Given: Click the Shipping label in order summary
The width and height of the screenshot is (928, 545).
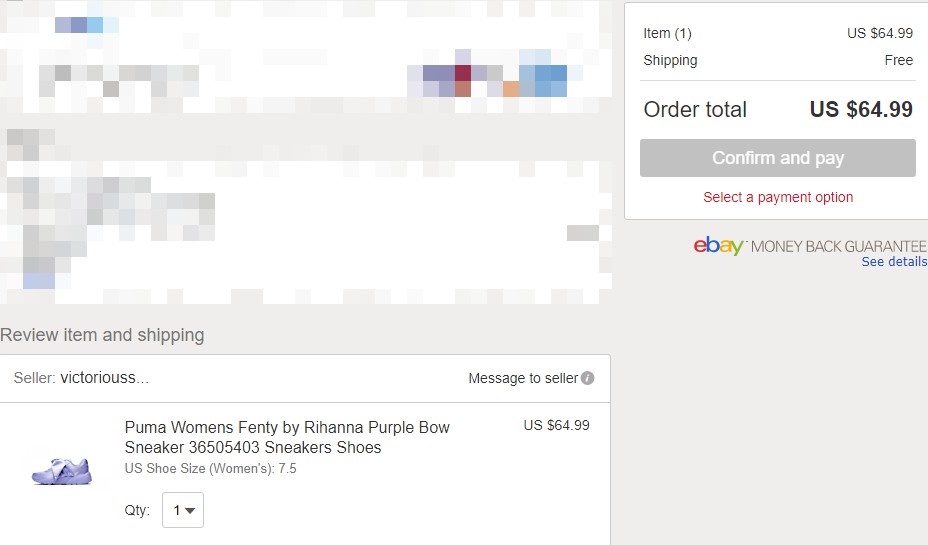Looking at the screenshot, I should coord(671,60).
